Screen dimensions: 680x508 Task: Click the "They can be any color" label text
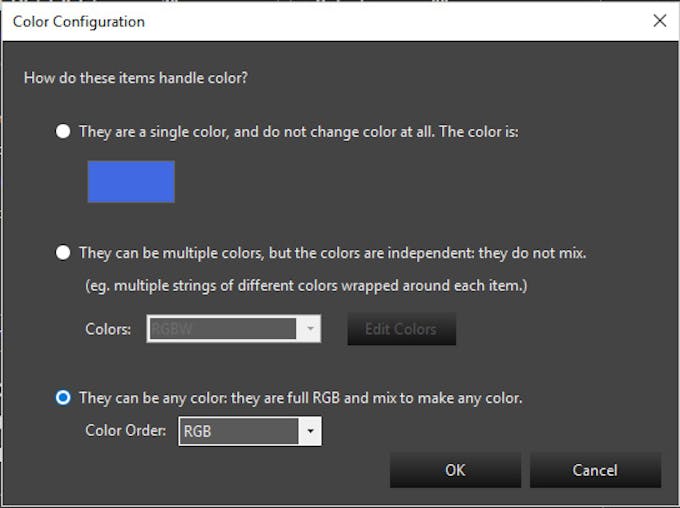coord(300,398)
